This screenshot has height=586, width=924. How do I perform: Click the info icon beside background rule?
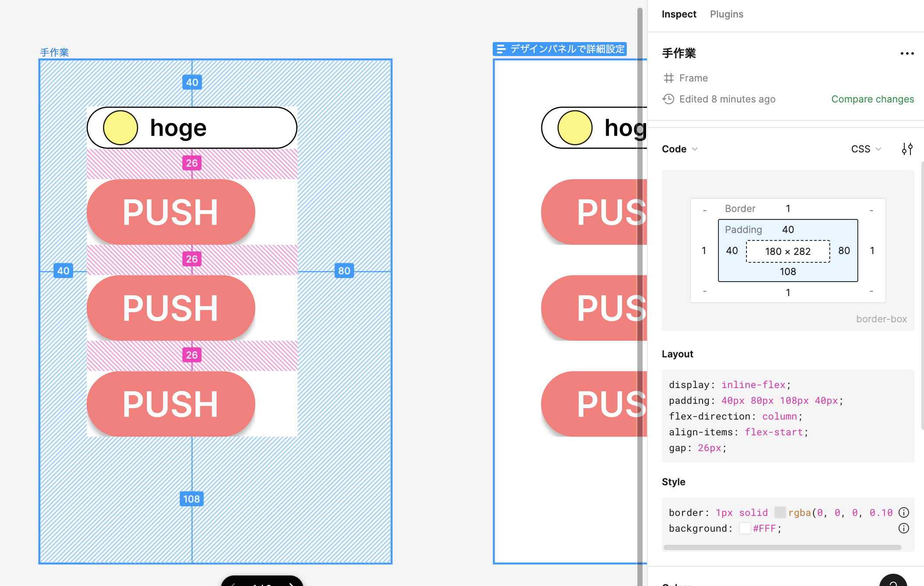[903, 528]
